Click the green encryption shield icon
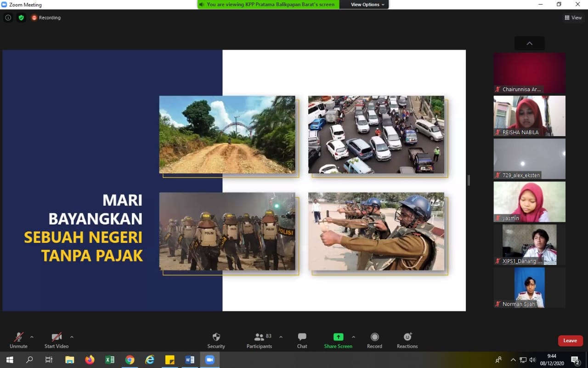This screenshot has width=588, height=368. pos(21,17)
